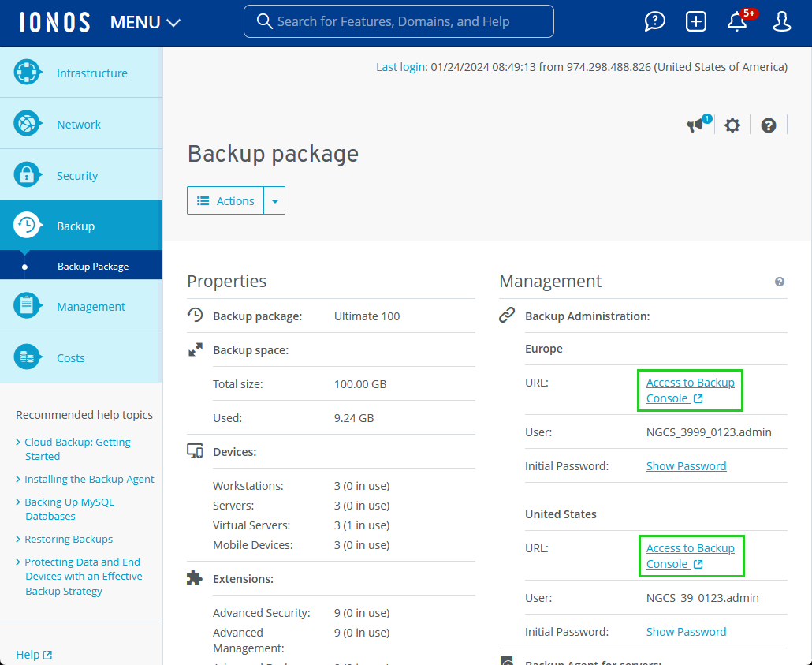Open Restoring Backups help topic

(69, 540)
